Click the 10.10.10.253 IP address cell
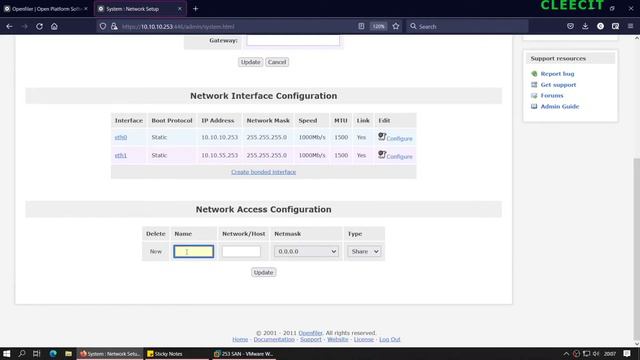Image resolution: width=640 pixels, height=360 pixels. point(219,137)
